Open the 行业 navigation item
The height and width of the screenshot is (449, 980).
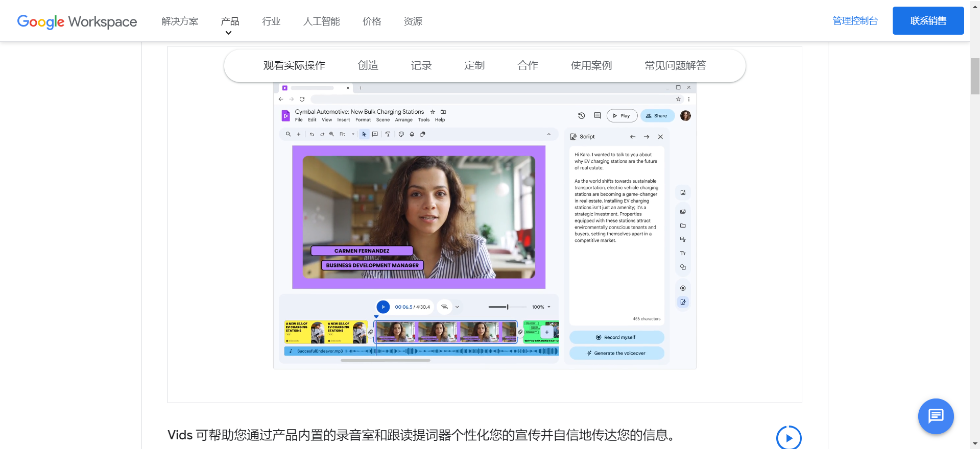(271, 21)
